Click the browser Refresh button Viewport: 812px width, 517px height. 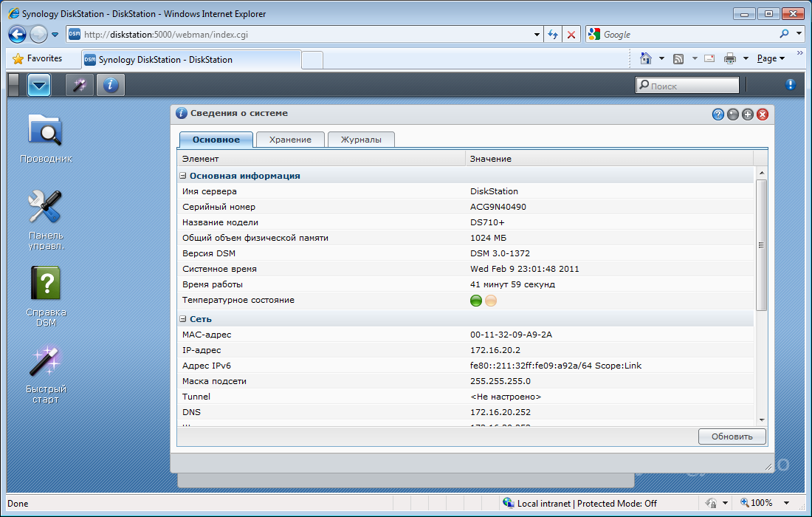pyautogui.click(x=553, y=35)
